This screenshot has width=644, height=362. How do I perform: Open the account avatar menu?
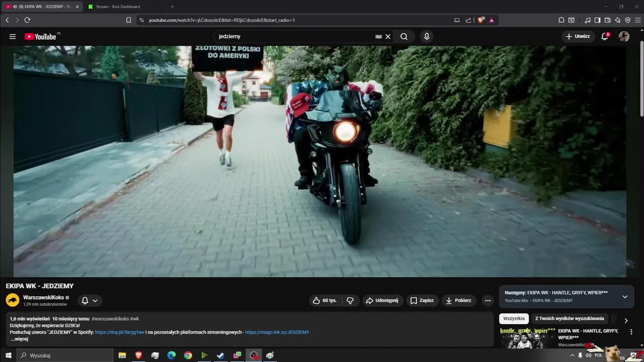(624, 37)
